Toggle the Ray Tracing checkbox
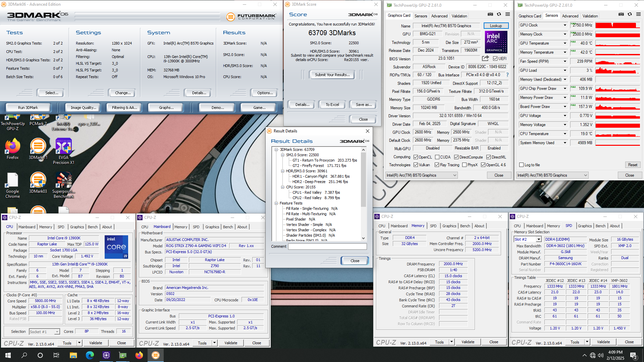Screen dimensions: 644x362 click(x=437, y=165)
